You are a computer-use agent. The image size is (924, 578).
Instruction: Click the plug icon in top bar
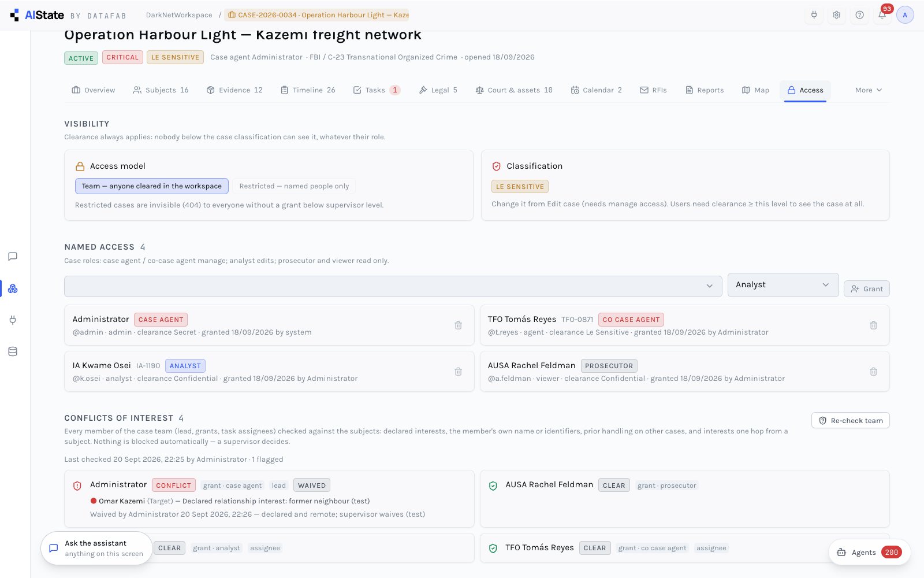pos(814,15)
